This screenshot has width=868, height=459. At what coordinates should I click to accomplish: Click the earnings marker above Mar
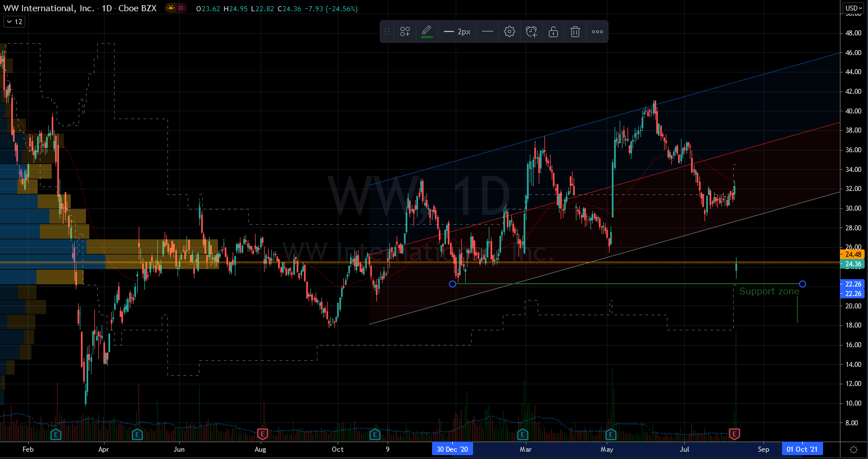click(522, 434)
